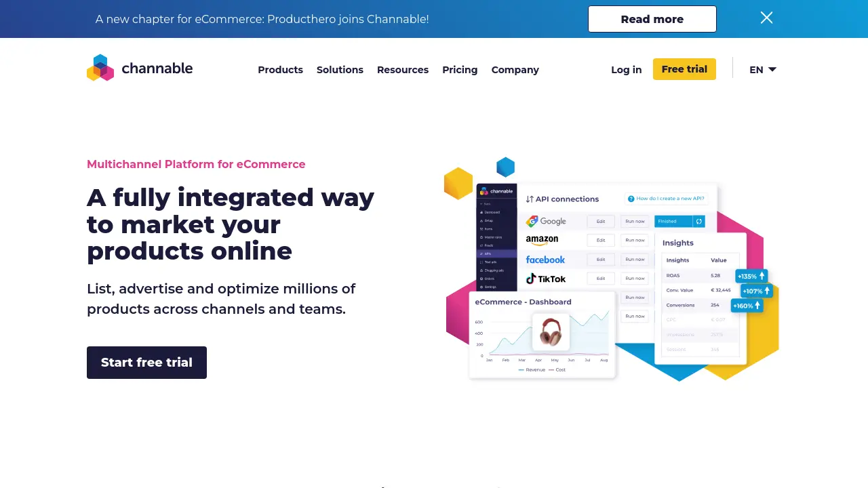Click the Finished status in Google row
The image size is (868, 488).
(673, 221)
